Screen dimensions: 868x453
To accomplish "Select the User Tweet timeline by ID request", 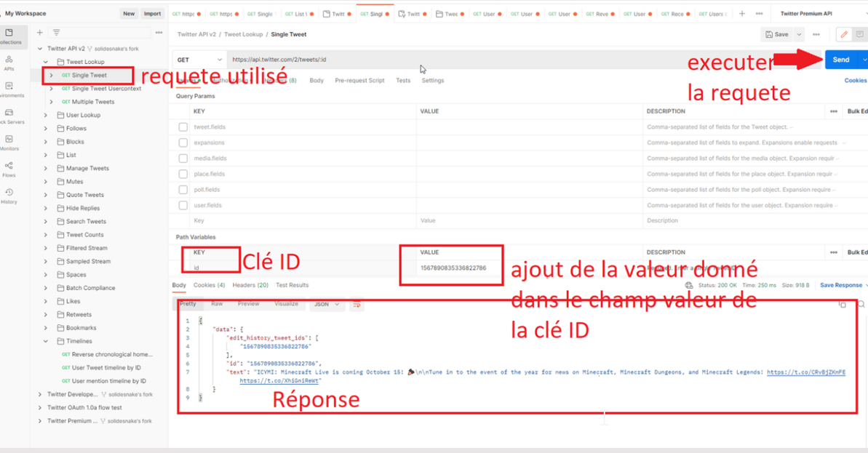I will [x=106, y=368].
